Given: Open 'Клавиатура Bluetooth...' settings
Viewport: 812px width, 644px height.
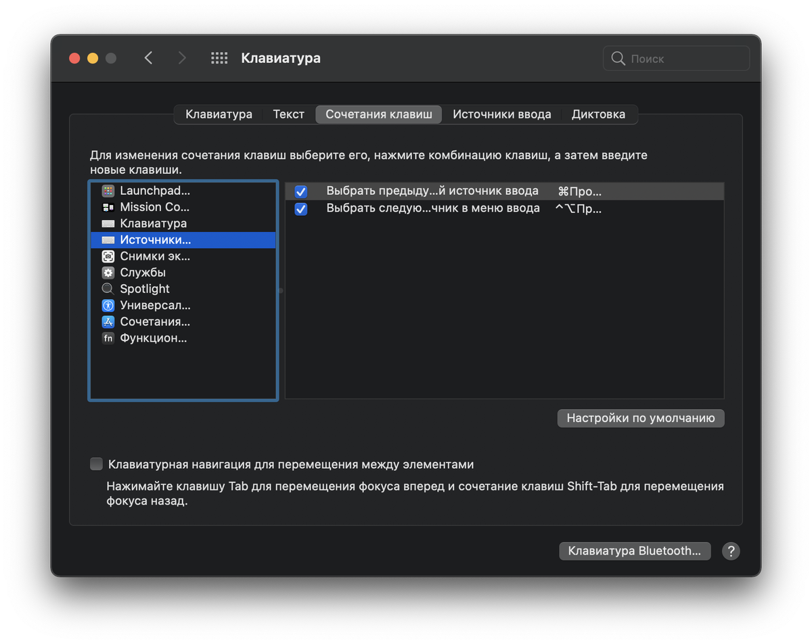Looking at the screenshot, I should pyautogui.click(x=634, y=551).
